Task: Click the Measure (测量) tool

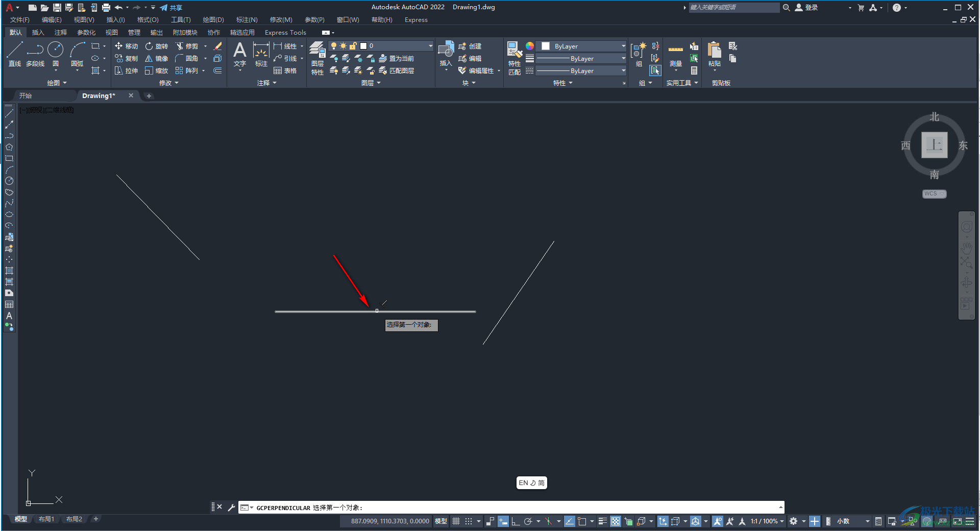Action: click(675, 55)
